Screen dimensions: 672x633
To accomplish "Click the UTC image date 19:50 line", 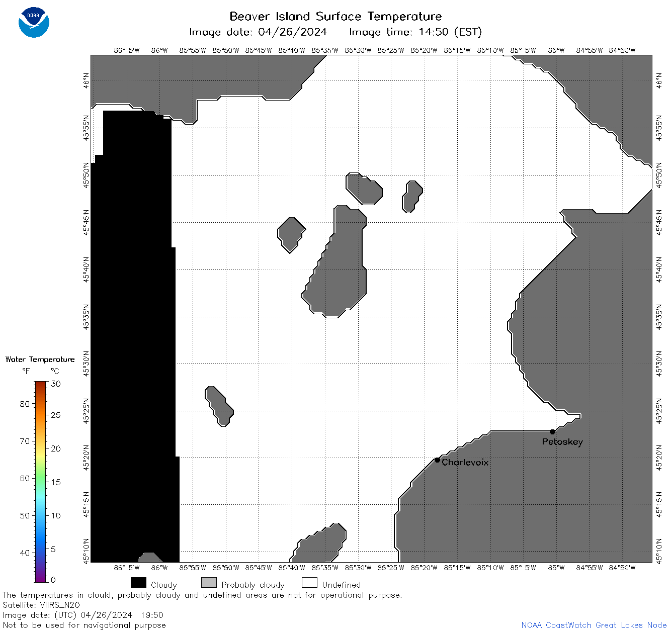I will click(83, 615).
